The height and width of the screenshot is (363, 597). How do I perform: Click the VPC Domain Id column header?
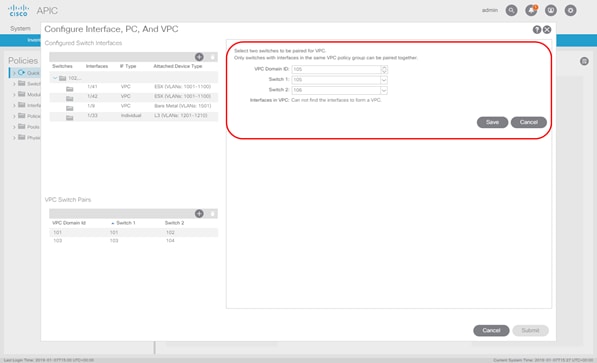[69, 223]
